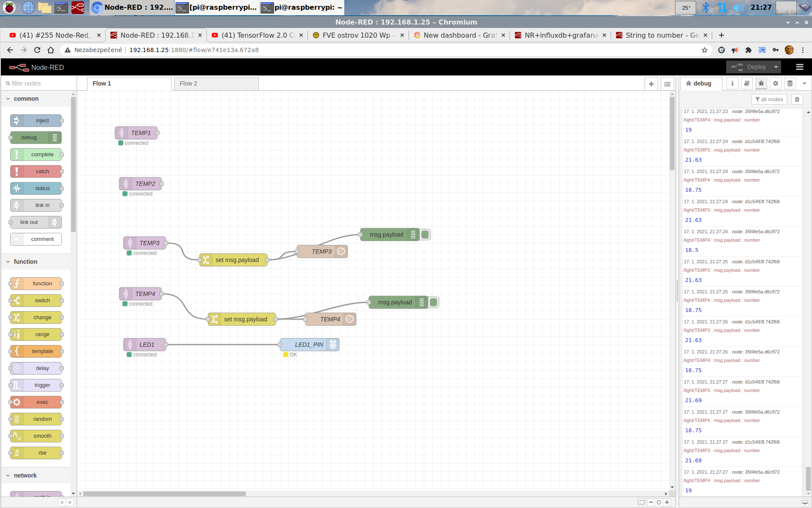Toggle the canvas navigator map view
The height and width of the screenshot is (508, 812).
pyautogui.click(x=642, y=502)
